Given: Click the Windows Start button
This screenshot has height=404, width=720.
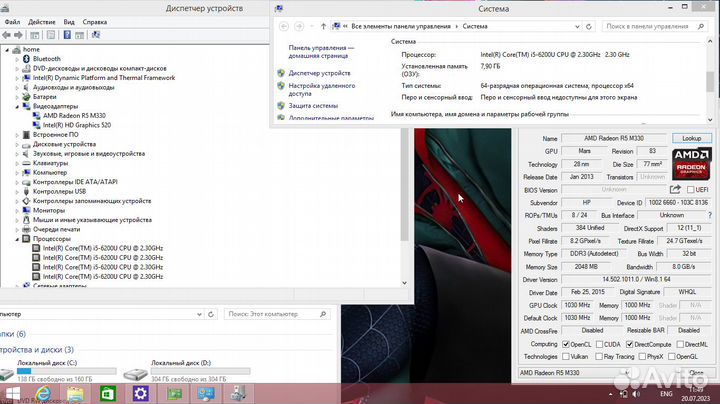Looking at the screenshot, I should click(x=12, y=394).
